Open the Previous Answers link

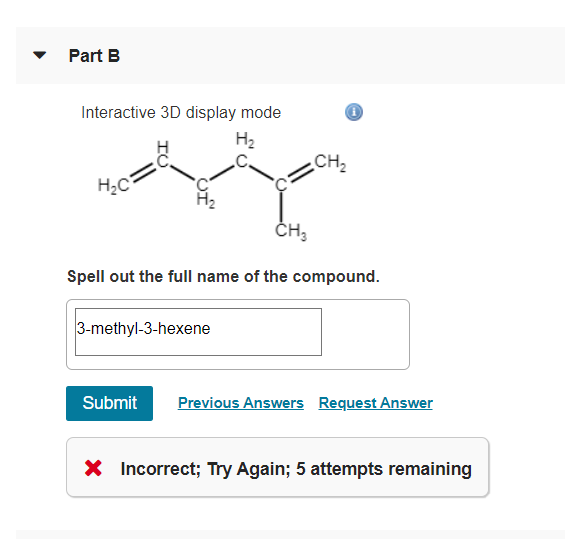[241, 403]
